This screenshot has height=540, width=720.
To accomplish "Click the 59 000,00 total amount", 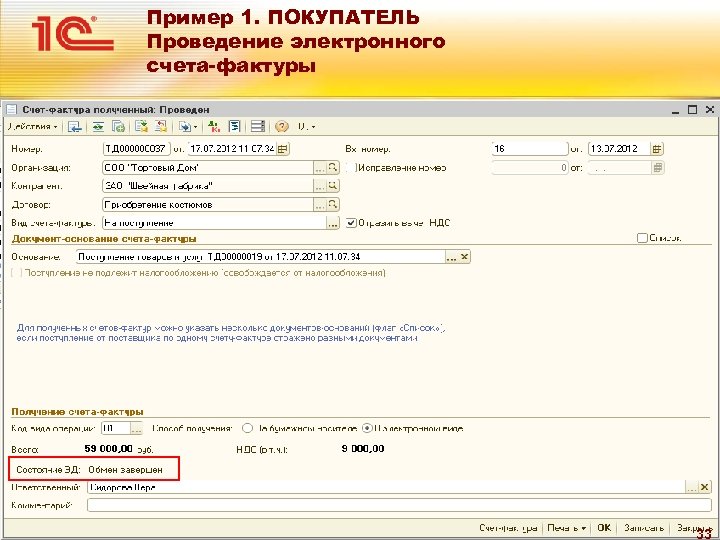I will point(109,449).
